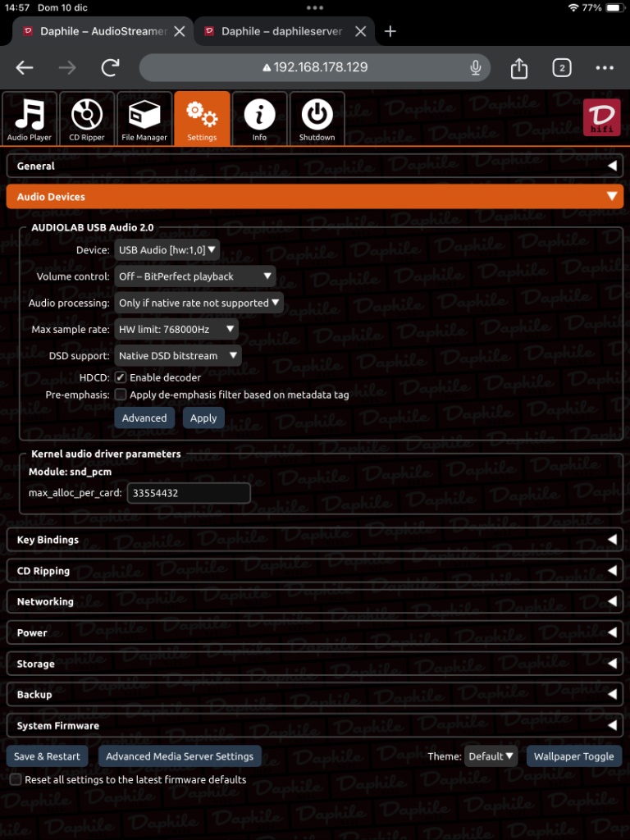
Task: Open the Theme dropdown set to Default
Action: tap(491, 756)
